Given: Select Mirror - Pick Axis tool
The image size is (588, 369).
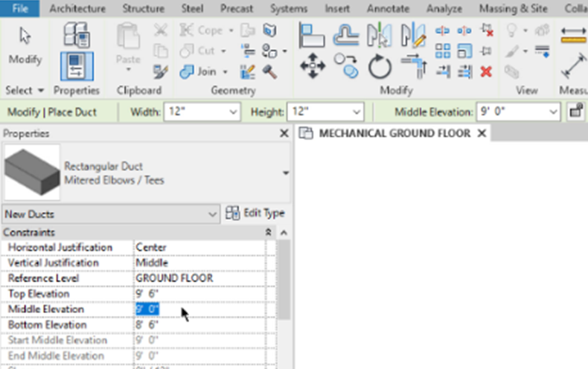Looking at the screenshot, I should pos(379,36).
